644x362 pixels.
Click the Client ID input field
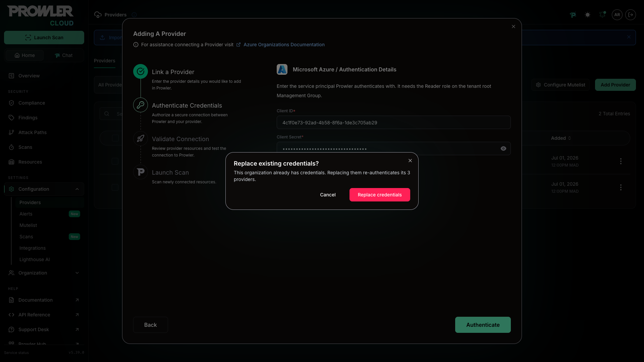pyautogui.click(x=393, y=122)
